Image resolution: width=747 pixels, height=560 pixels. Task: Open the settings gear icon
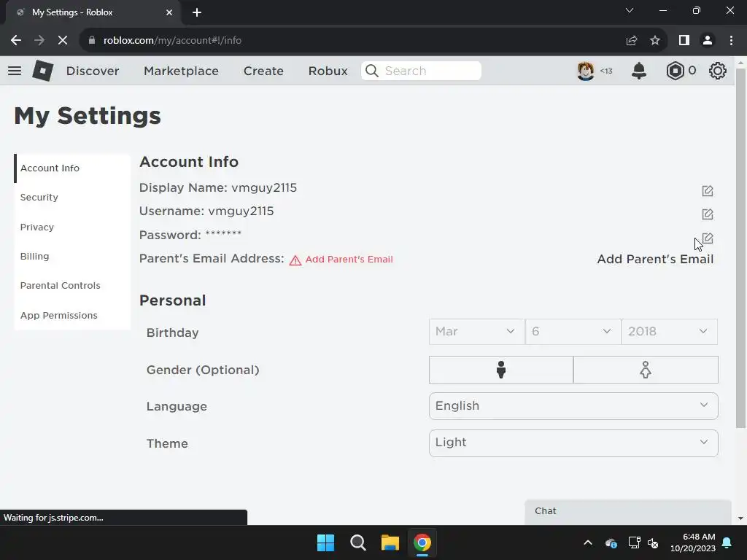click(718, 71)
